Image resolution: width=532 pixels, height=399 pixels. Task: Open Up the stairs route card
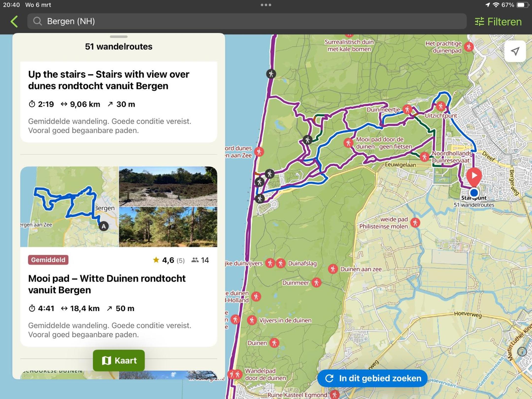point(119,102)
